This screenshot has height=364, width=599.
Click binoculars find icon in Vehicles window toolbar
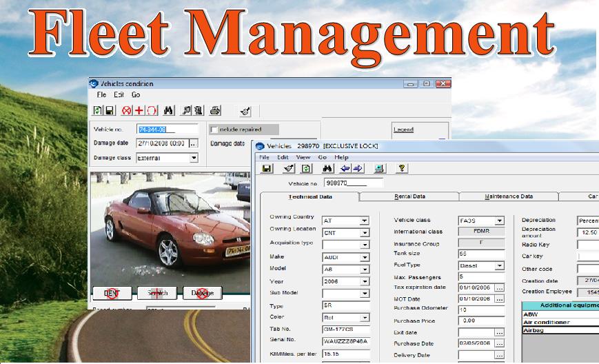pos(327,168)
